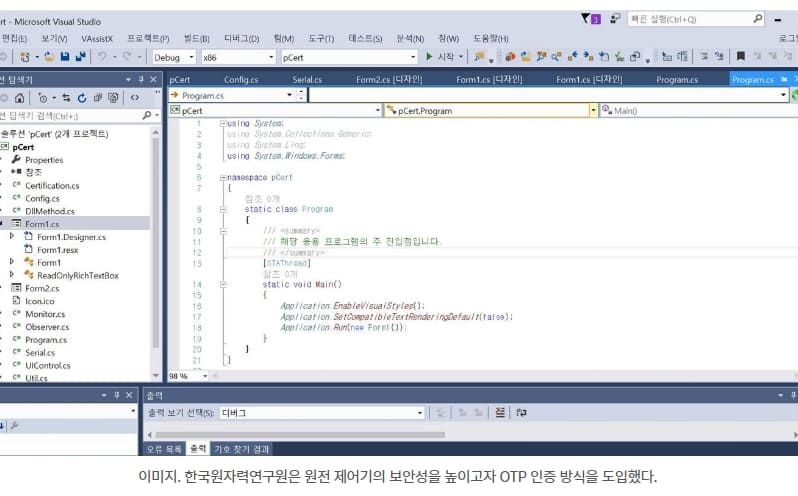Switch to the Serial.cs editor tab
Image resolution: width=798 pixels, height=496 pixels.
click(x=307, y=79)
